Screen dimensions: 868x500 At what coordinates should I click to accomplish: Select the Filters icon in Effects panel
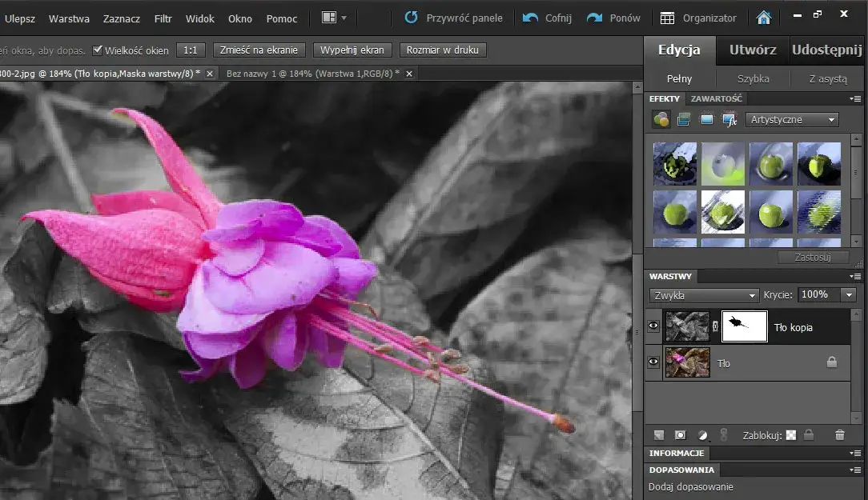[661, 119]
